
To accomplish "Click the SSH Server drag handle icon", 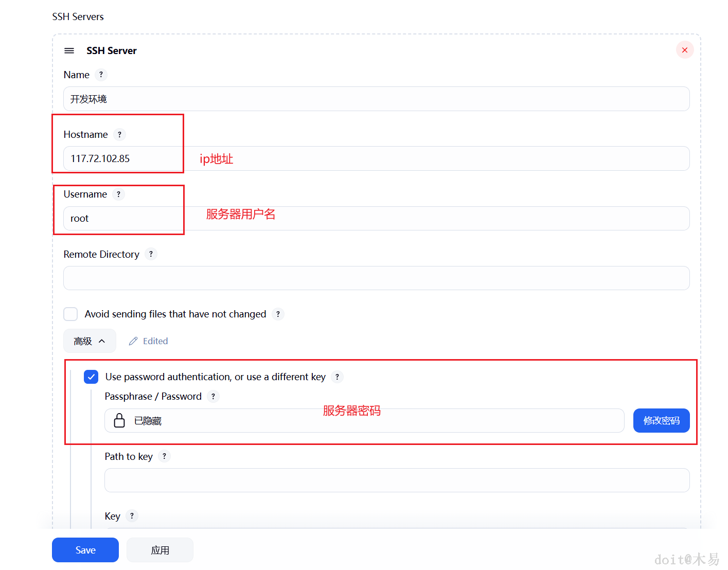I will pyautogui.click(x=69, y=50).
